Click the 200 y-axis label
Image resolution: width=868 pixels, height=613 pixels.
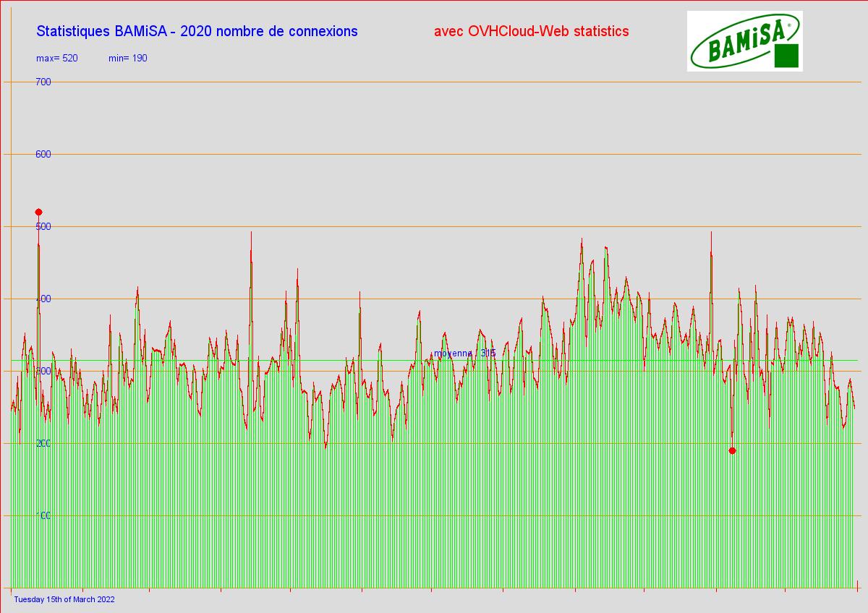[x=43, y=443]
